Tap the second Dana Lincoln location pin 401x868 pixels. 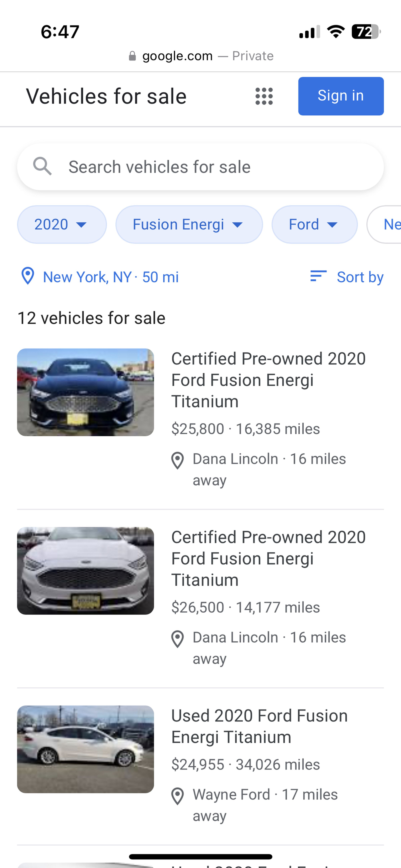click(x=178, y=639)
